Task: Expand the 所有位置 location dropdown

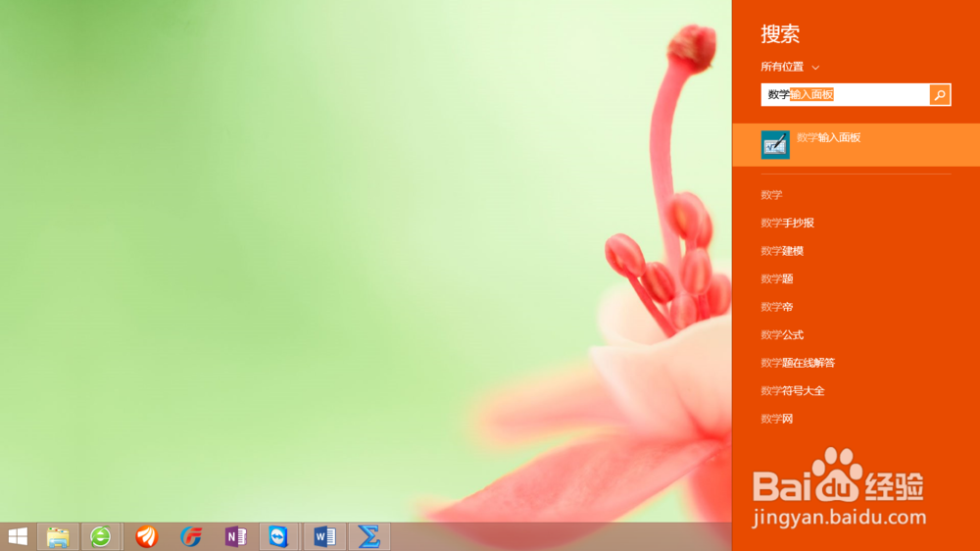Action: (x=790, y=67)
